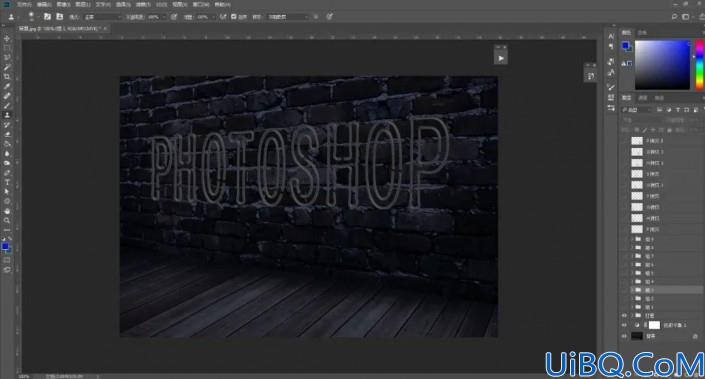This screenshot has width=705, height=379.
Task: Open the 文件 (File) menu
Action: pyautogui.click(x=24, y=4)
